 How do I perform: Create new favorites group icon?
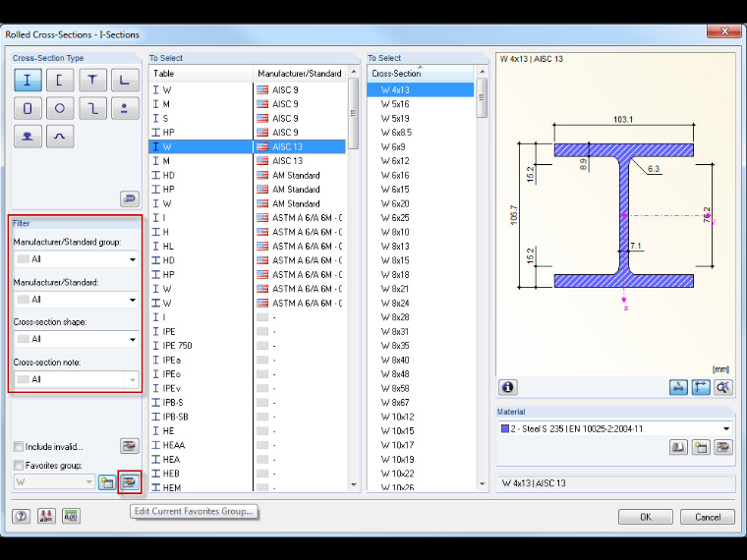pyautogui.click(x=107, y=482)
